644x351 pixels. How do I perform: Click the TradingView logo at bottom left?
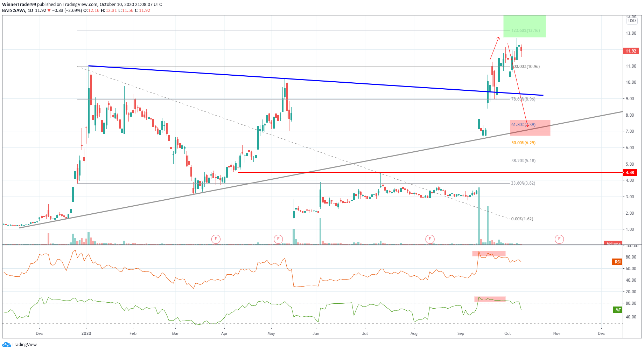19,345
